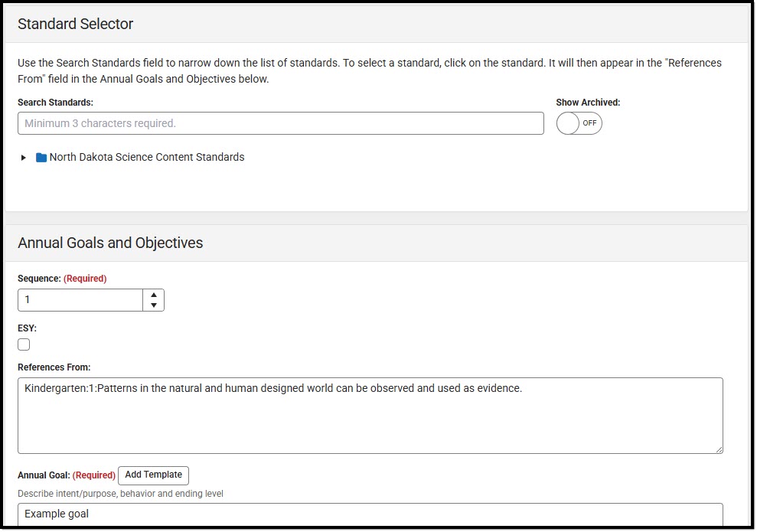Click the Annual Goals and Objectives header
The height and width of the screenshot is (532, 757).
[109, 243]
